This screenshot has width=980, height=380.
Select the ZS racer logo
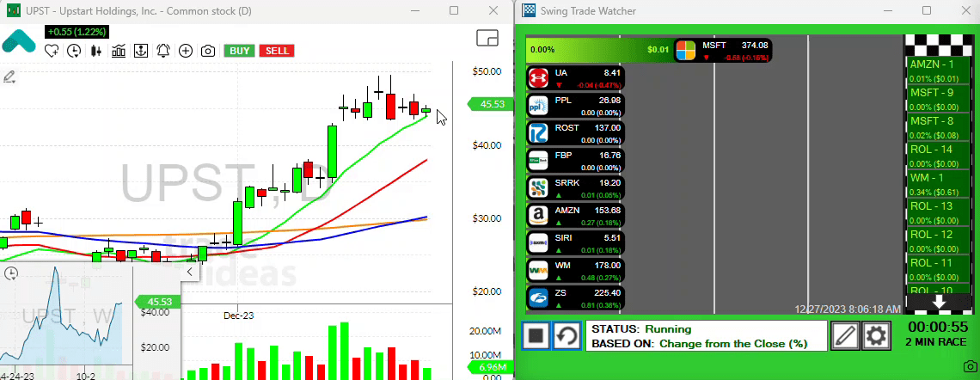538,298
